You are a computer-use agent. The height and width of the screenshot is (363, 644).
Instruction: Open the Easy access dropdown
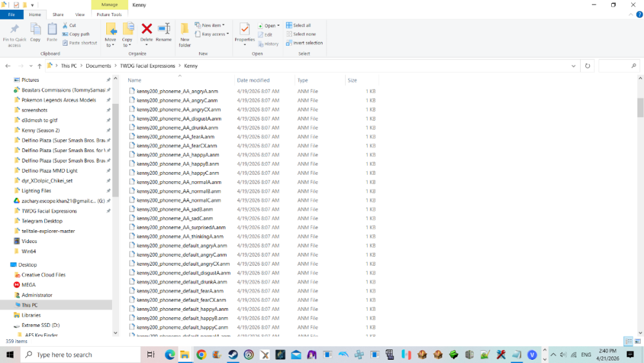click(212, 34)
